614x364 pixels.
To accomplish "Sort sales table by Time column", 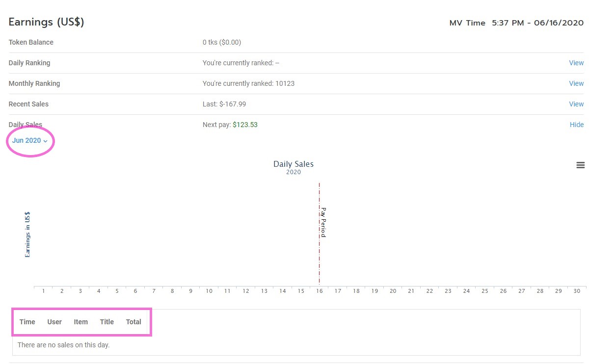I will pyautogui.click(x=27, y=322).
